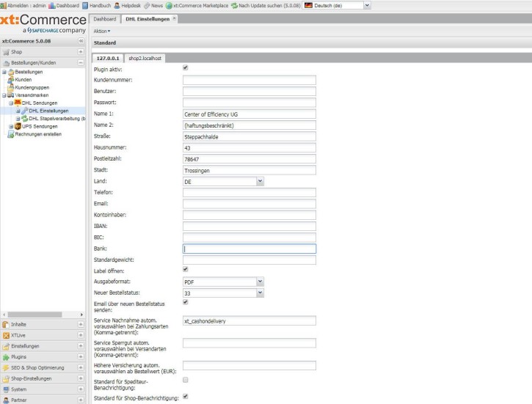This screenshot has width=532, height=404.
Task: Click the Versandmarken truck icon
Action: [11, 95]
